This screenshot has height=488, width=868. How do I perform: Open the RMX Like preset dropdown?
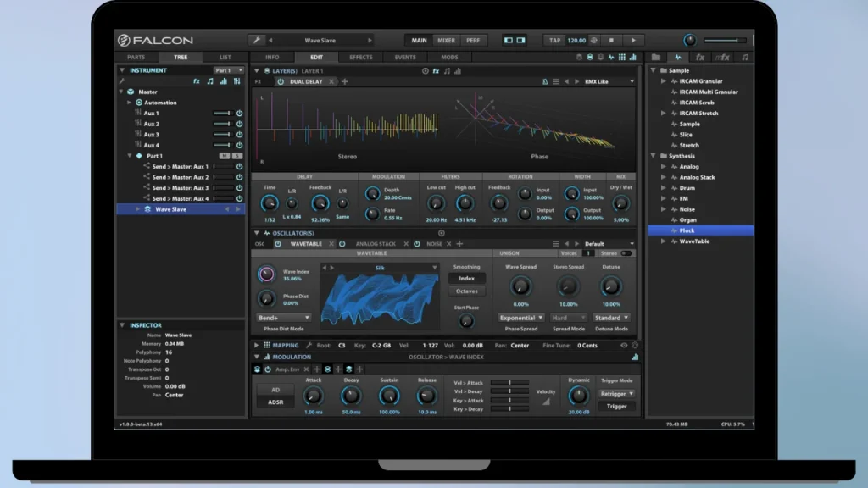(x=609, y=81)
